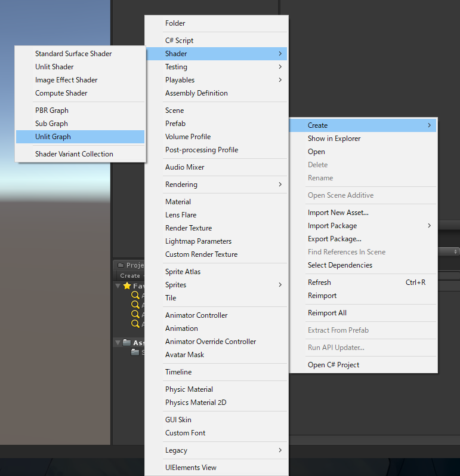Click the Assets folder icon

[126, 343]
